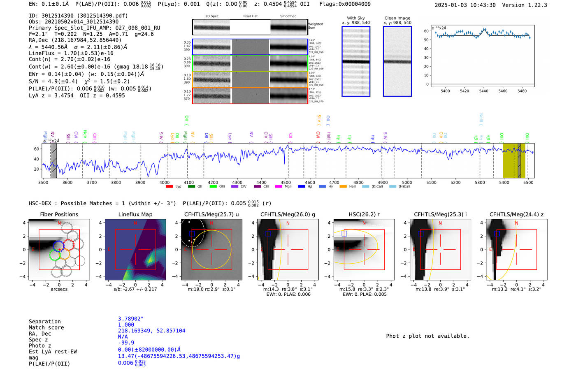Click the s/b: -2.67 +/- 0.217 caption

[135, 289]
